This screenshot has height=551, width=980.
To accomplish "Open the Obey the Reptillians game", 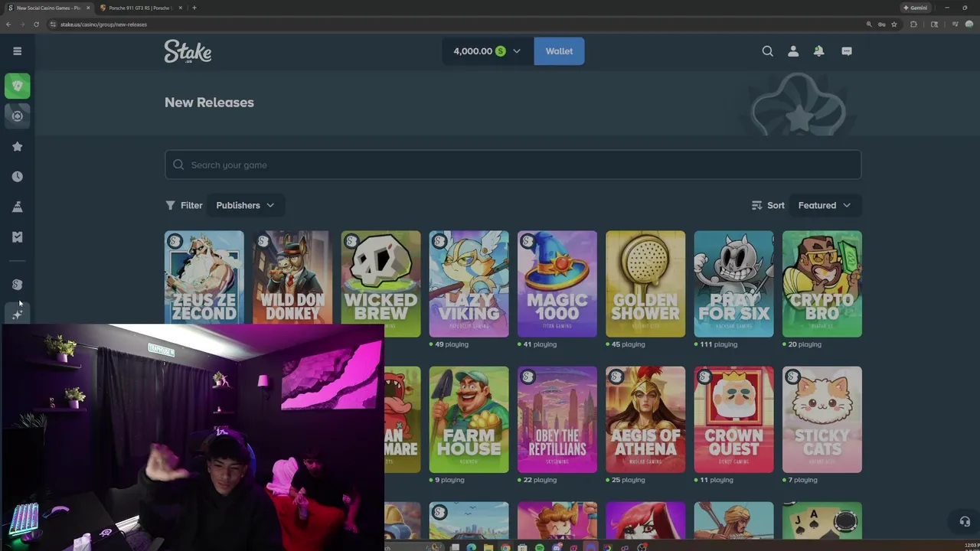I will point(557,419).
